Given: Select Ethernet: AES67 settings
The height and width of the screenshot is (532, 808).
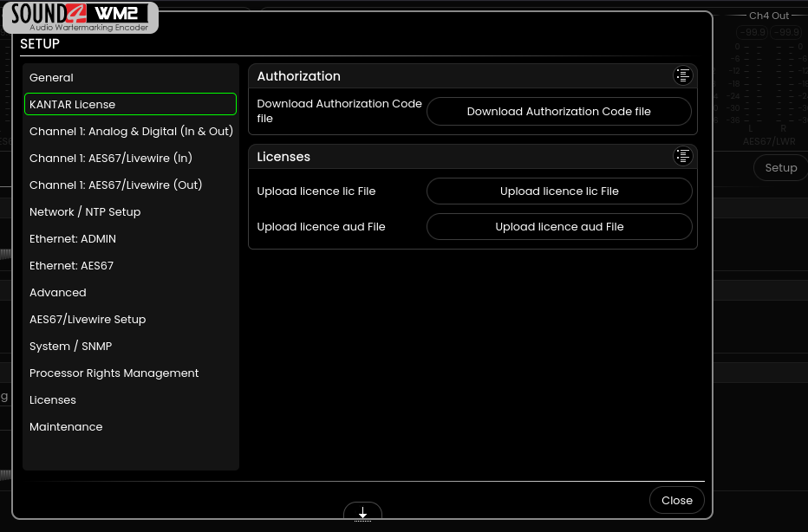Looking at the screenshot, I should click(130, 265).
